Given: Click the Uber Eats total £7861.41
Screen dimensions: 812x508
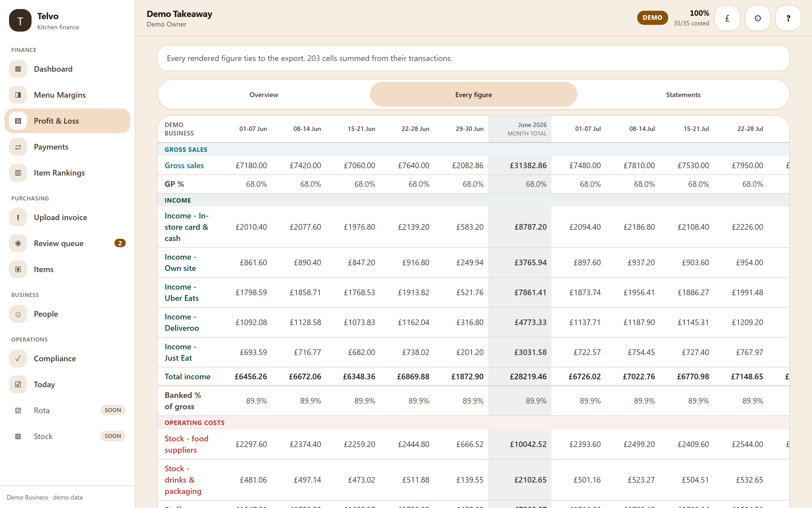Looking at the screenshot, I should point(531,292).
